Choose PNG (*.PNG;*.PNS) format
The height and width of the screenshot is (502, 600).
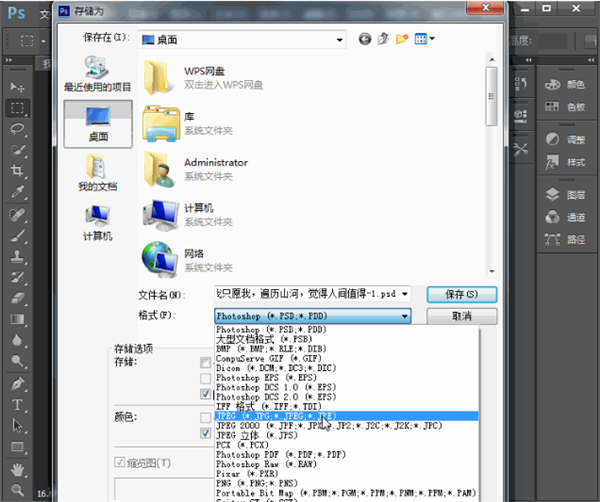pyautogui.click(x=346, y=483)
